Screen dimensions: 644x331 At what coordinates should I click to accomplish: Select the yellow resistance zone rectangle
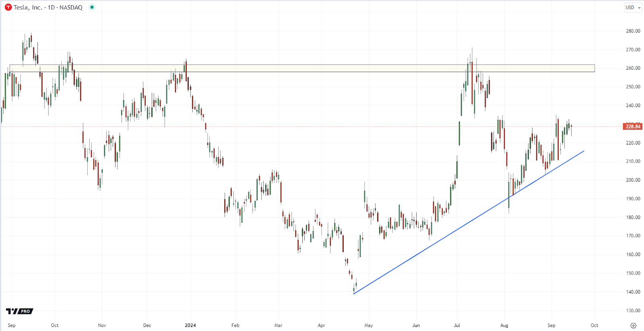[302, 68]
